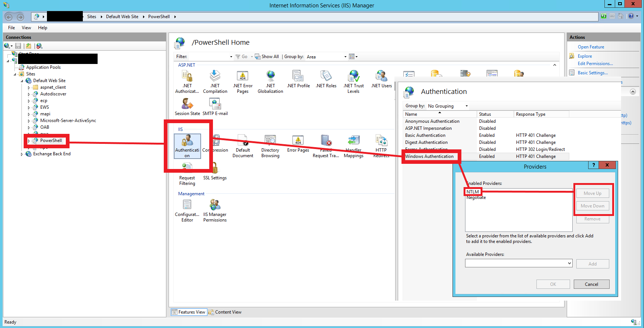Click the Explore action link
The width and height of the screenshot is (644, 328).
(x=585, y=56)
